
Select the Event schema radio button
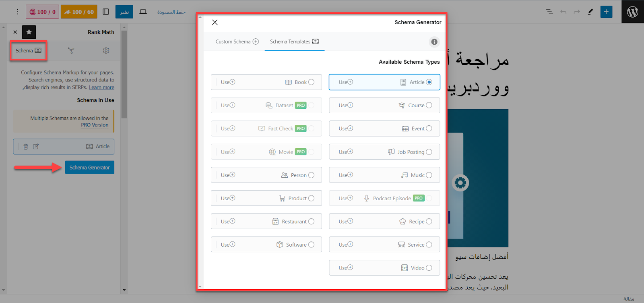(x=429, y=129)
